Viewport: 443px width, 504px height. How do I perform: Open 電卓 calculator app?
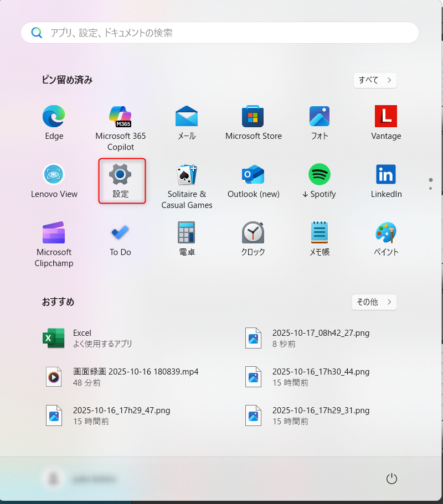coord(187,239)
